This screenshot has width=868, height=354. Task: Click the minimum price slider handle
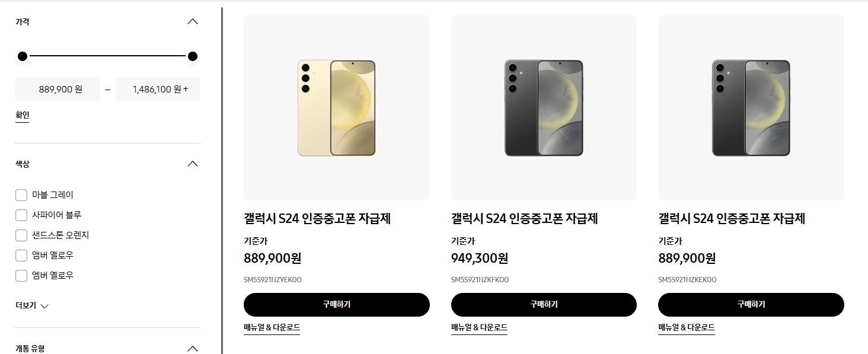pos(23,56)
